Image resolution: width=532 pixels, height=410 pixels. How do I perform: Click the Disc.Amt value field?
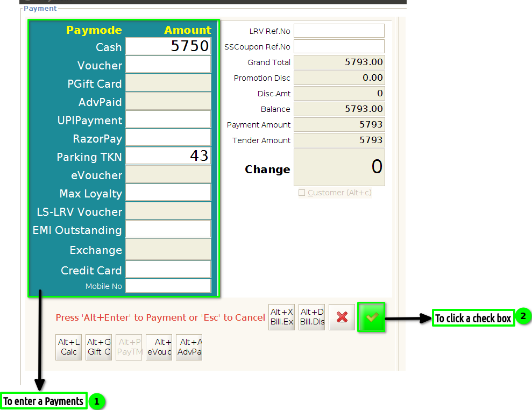pos(339,93)
